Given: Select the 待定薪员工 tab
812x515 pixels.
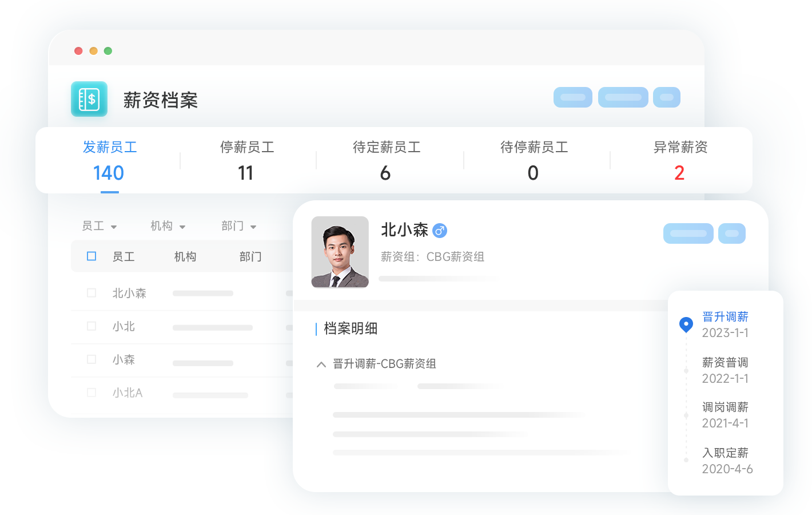Looking at the screenshot, I should pyautogui.click(x=387, y=160).
